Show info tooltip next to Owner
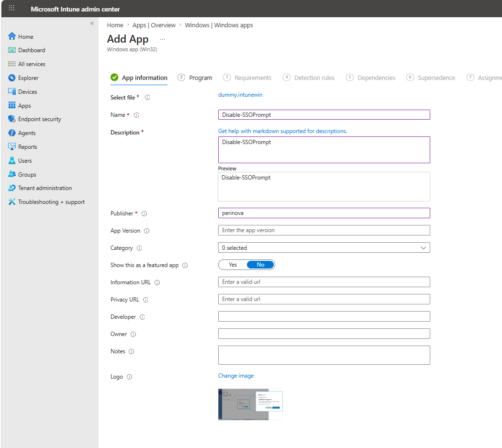This screenshot has width=502, height=448. 134,334
